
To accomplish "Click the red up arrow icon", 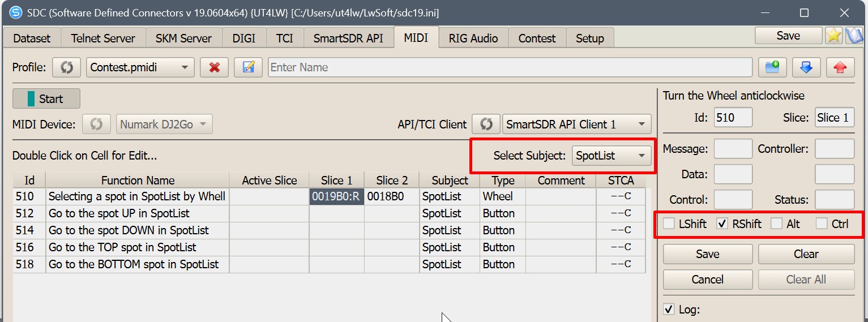I will click(x=840, y=67).
